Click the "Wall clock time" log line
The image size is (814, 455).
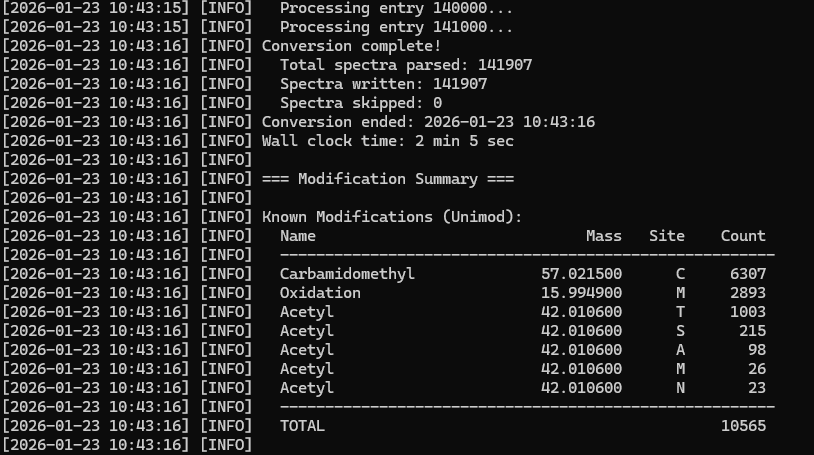387,141
